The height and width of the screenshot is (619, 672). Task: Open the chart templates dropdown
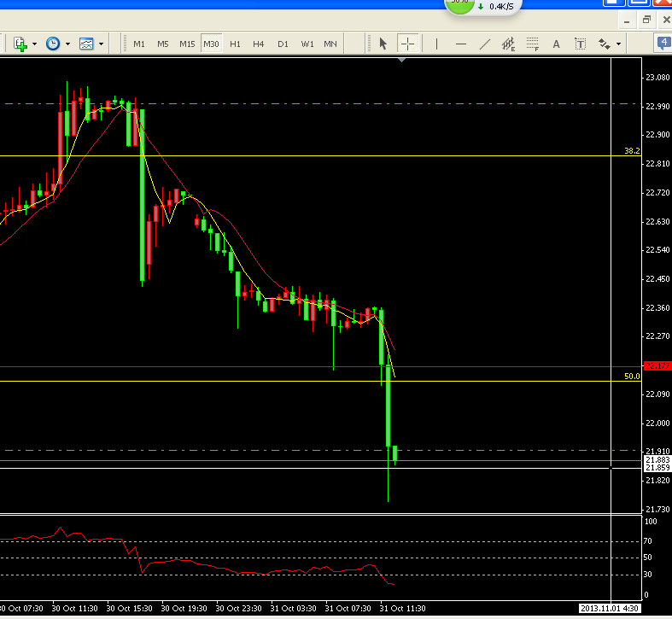click(101, 44)
